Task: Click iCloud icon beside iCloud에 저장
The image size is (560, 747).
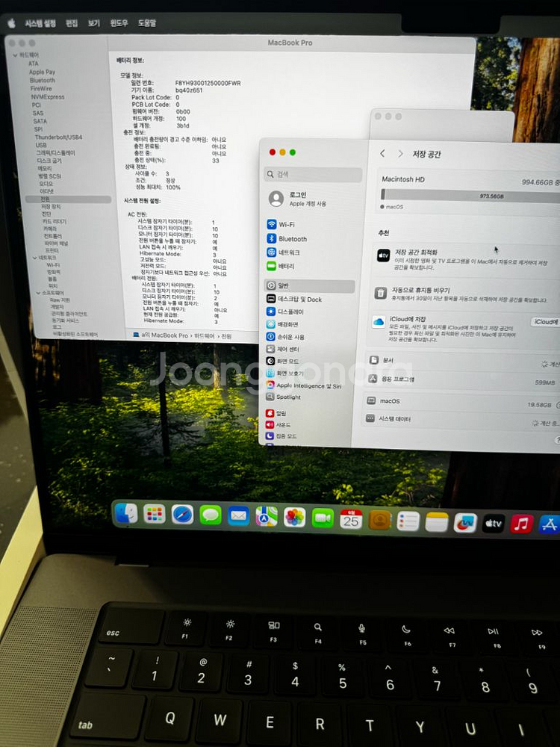Action: pos(379,322)
